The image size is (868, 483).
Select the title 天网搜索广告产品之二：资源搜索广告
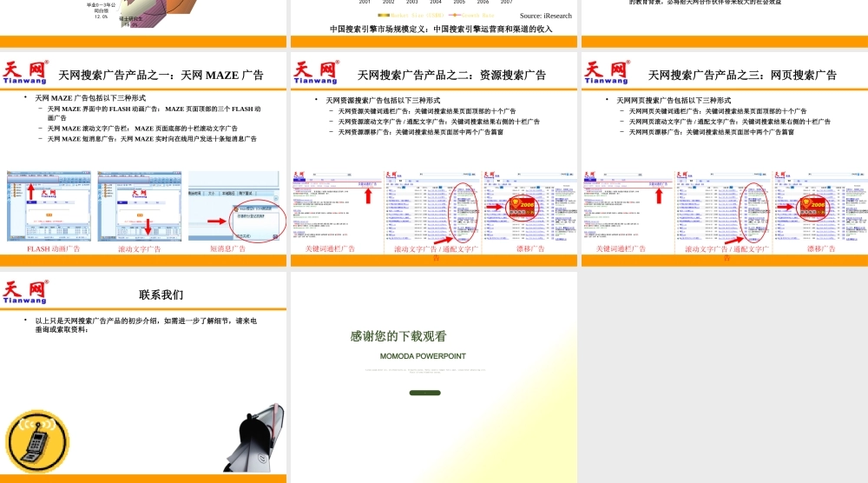click(x=451, y=75)
